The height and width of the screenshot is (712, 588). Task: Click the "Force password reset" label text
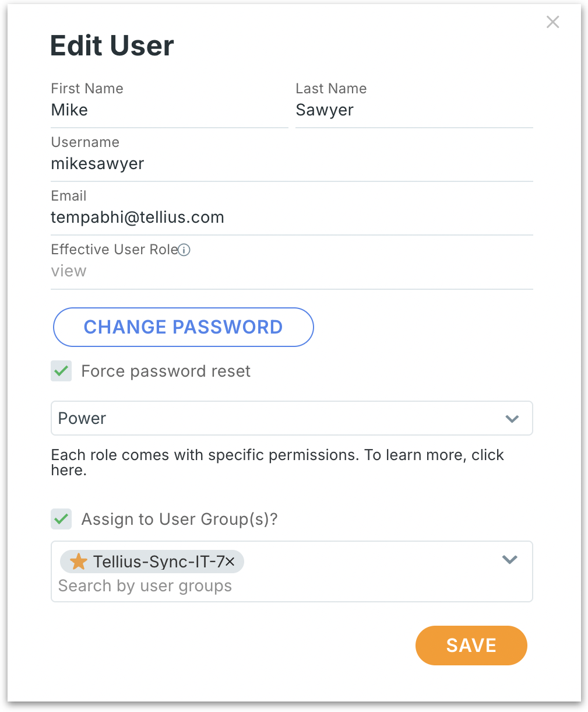[166, 371]
